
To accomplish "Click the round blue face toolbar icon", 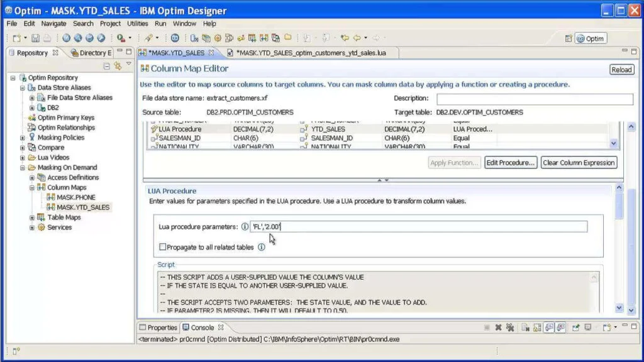I will 175,38.
